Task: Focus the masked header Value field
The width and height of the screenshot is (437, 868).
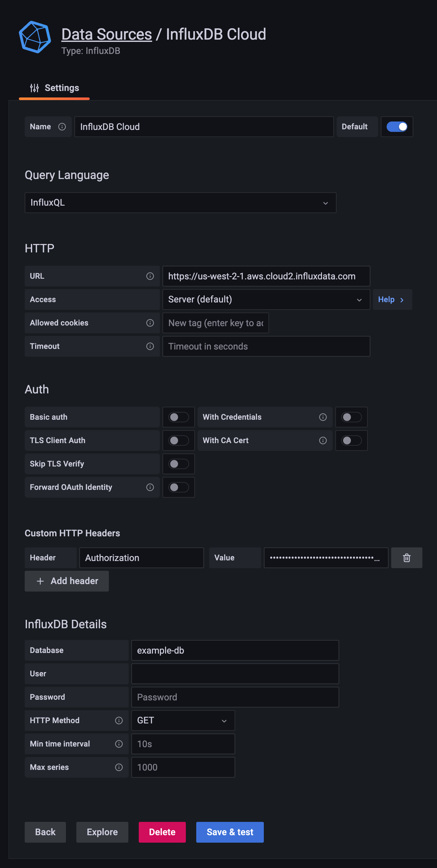Action: point(326,558)
